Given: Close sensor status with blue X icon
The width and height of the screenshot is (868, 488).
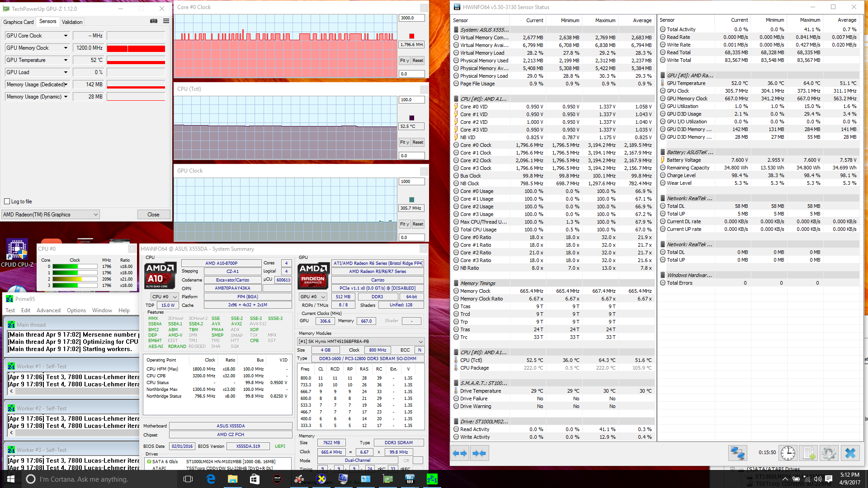Looking at the screenshot, I should coord(850,453).
